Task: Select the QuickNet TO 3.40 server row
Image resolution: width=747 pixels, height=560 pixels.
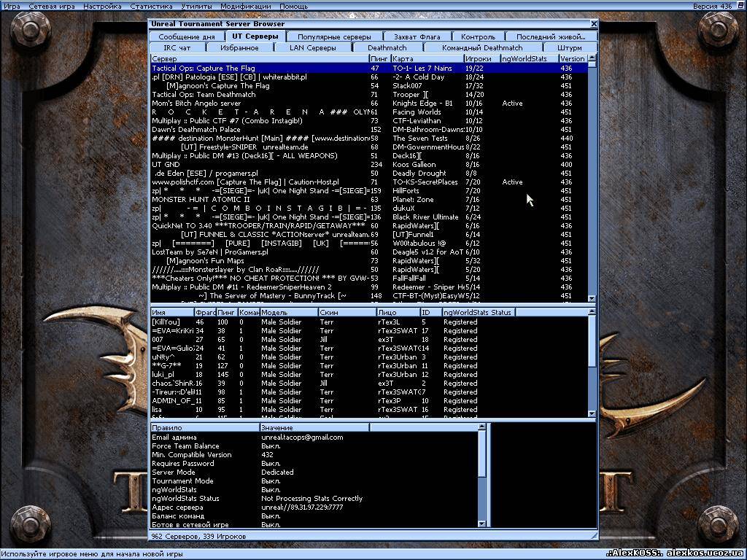Action: pyautogui.click(x=369, y=226)
